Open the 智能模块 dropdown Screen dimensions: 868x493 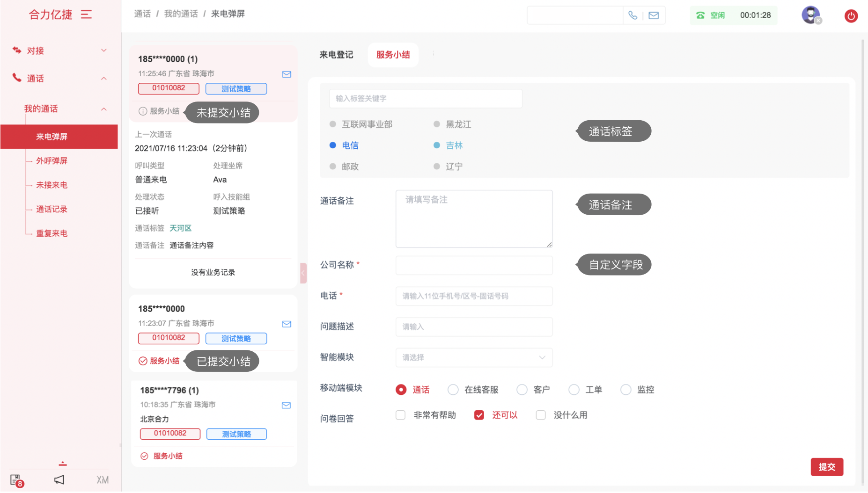(x=474, y=357)
